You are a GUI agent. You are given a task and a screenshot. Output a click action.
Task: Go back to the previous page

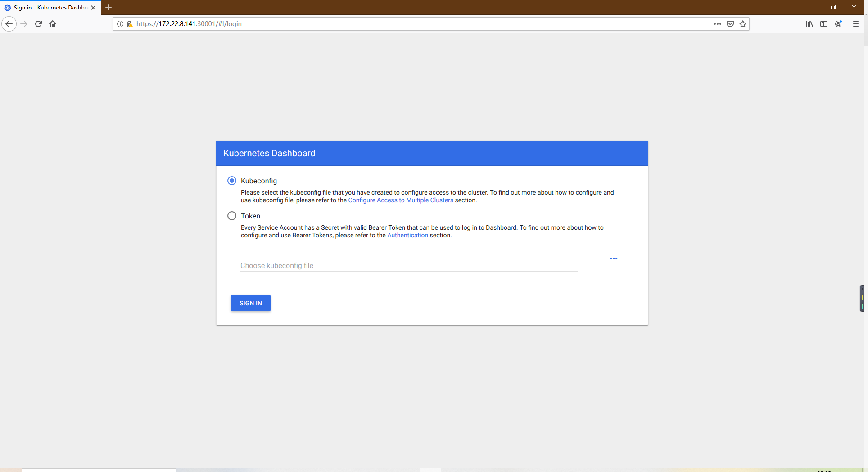9,24
